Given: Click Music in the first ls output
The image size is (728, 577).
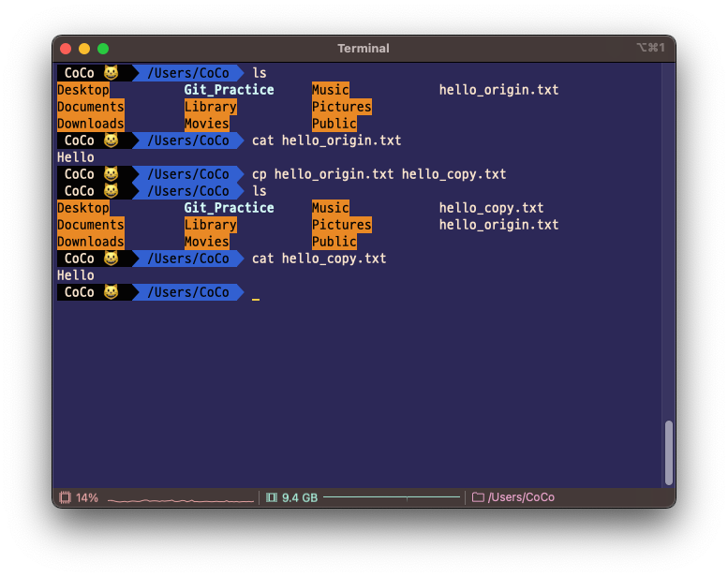Looking at the screenshot, I should pos(331,90).
